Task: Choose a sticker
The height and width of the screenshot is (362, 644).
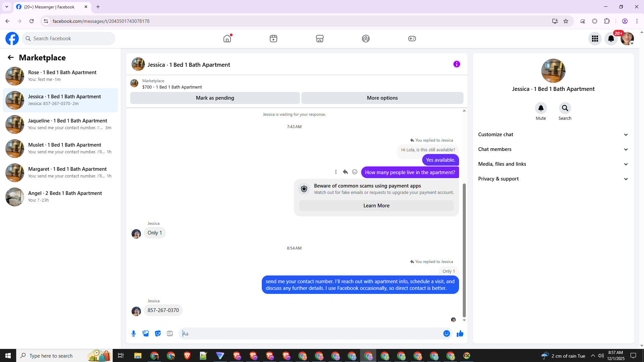Action: [158, 333]
